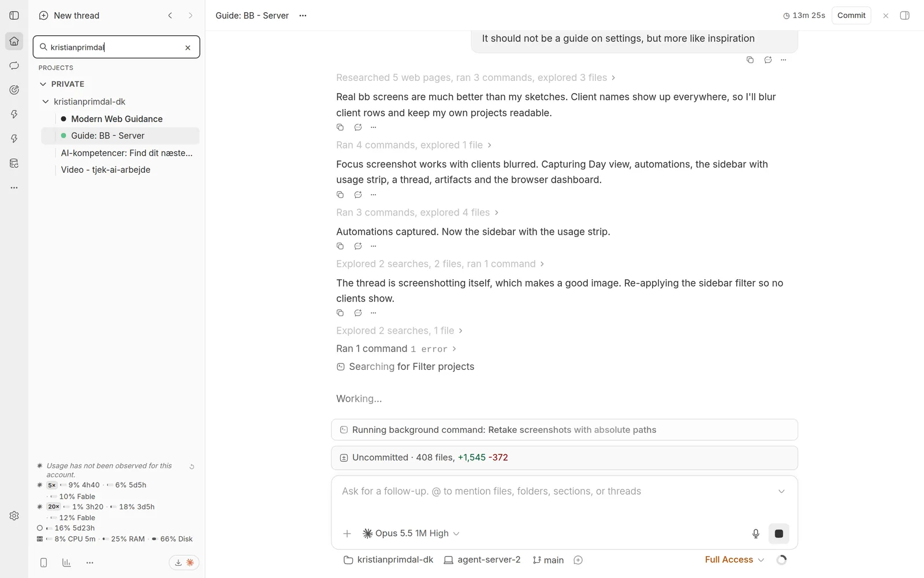Expand 'Researched 5 web pages' details
This screenshot has height=578, width=924.
pos(476,77)
